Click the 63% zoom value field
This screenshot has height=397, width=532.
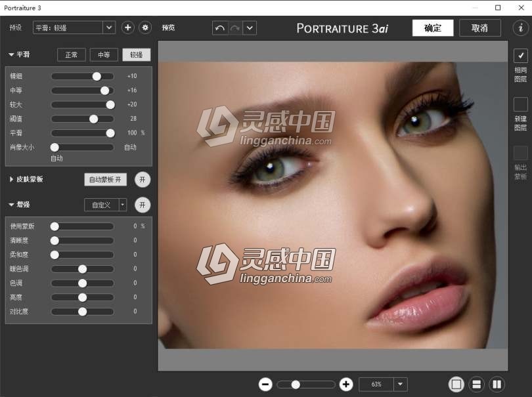tap(376, 384)
